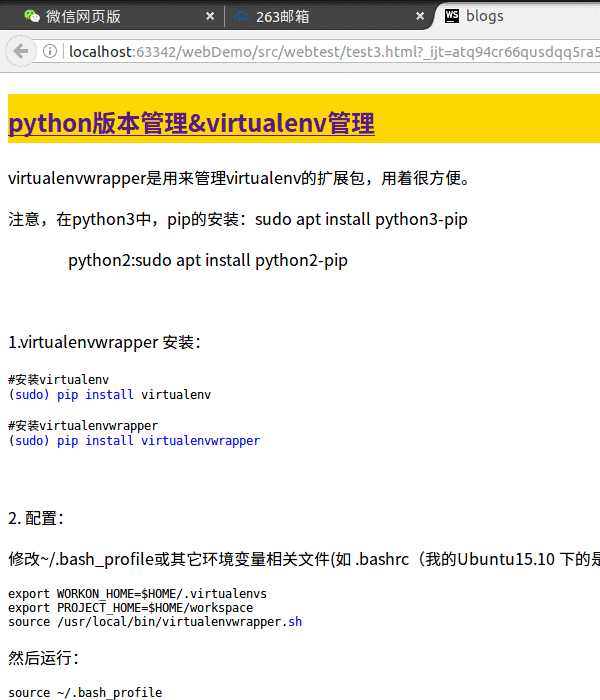The image size is (600, 700).
Task: Click the heading '2. 配置:'
Action: (36, 518)
